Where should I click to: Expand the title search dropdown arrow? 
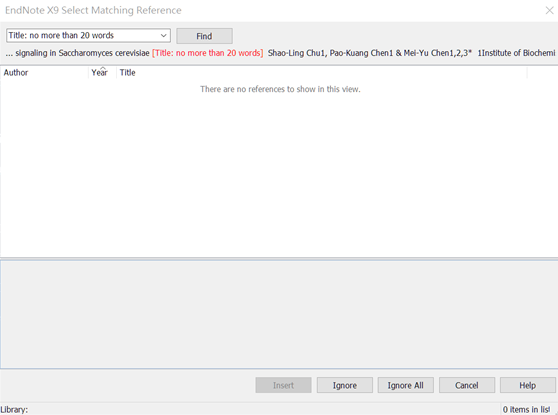[163, 36]
